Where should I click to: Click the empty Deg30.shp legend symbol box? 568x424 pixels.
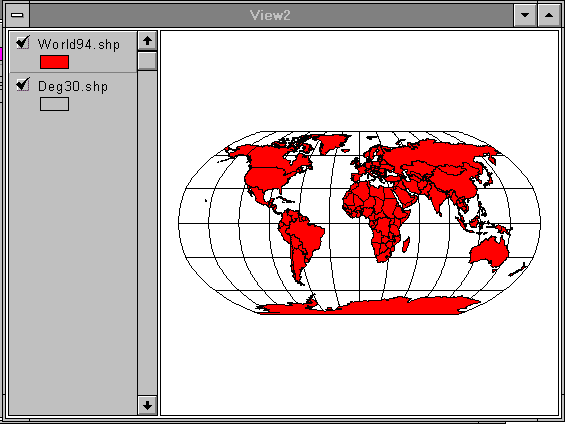tap(54, 104)
